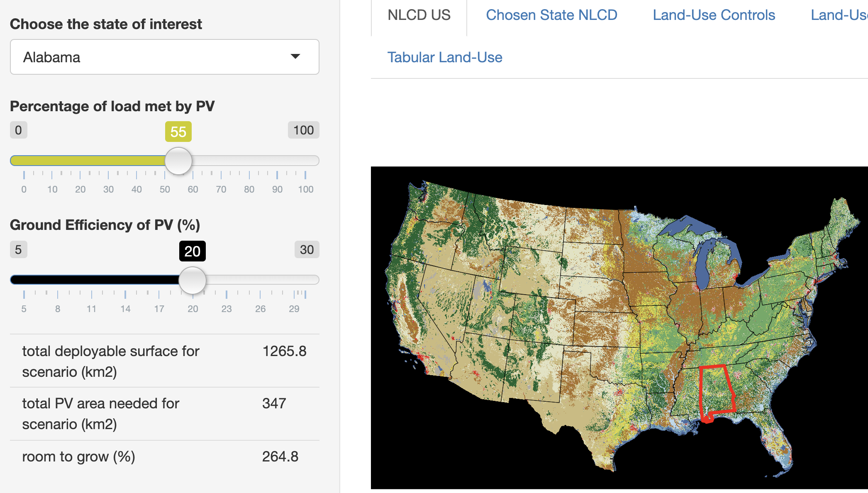Click the total deployable surface value 1265.8

coord(284,351)
